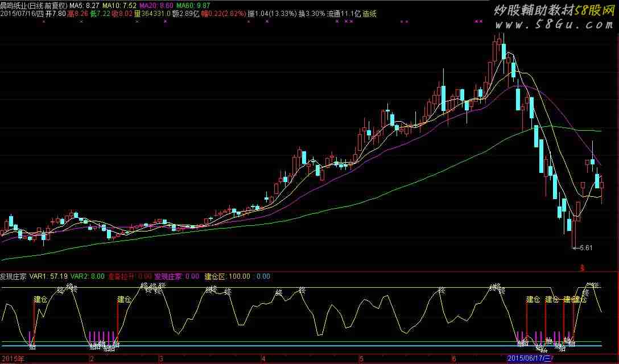This screenshot has height=364, width=619.
Task: Jump to month 5 on date axis
Action: click(361, 358)
